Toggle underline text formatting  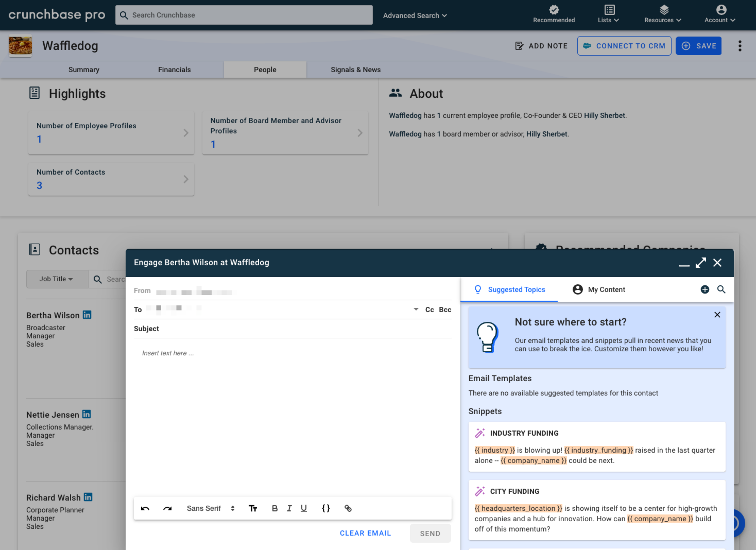coord(304,508)
